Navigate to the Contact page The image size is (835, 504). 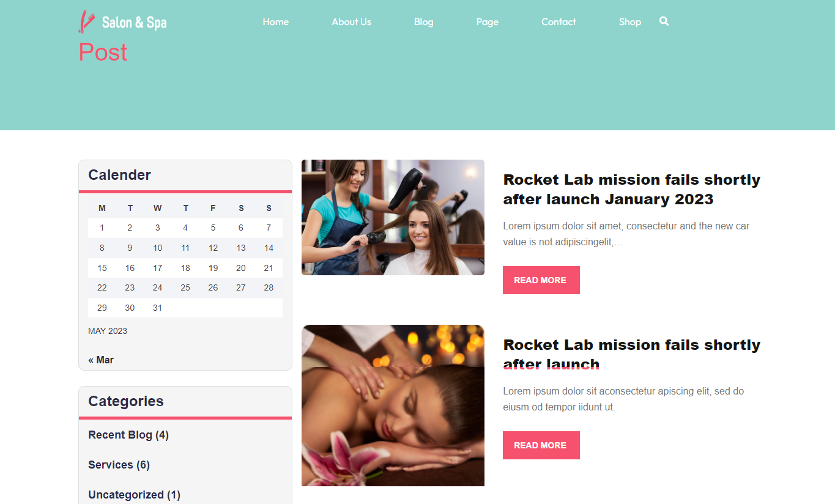click(559, 22)
